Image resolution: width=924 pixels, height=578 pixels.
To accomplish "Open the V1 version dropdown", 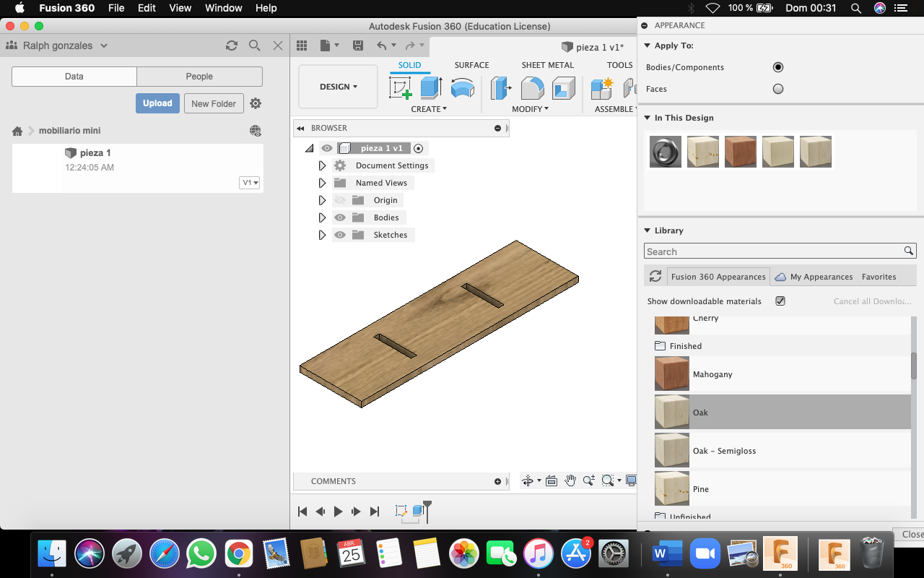I will [x=250, y=183].
